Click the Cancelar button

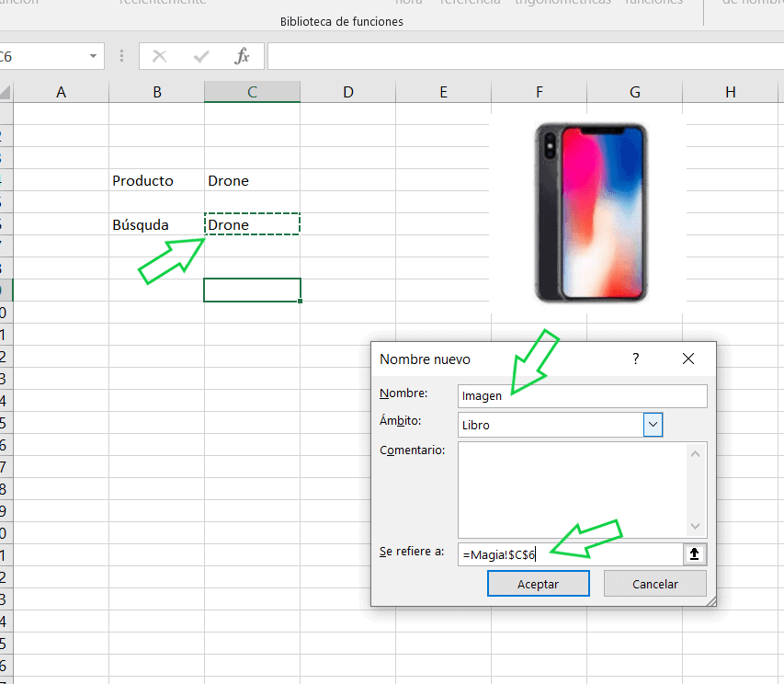tap(655, 584)
